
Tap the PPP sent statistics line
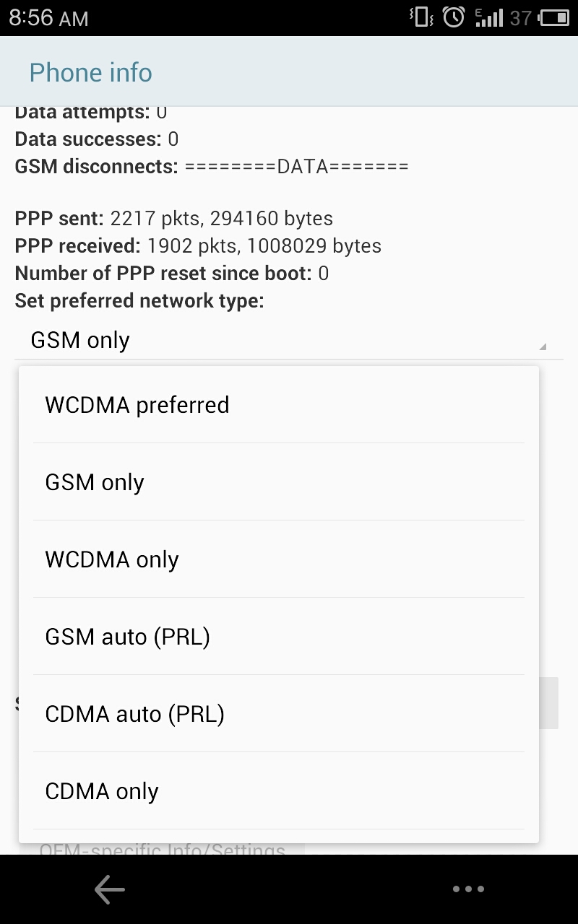point(173,219)
